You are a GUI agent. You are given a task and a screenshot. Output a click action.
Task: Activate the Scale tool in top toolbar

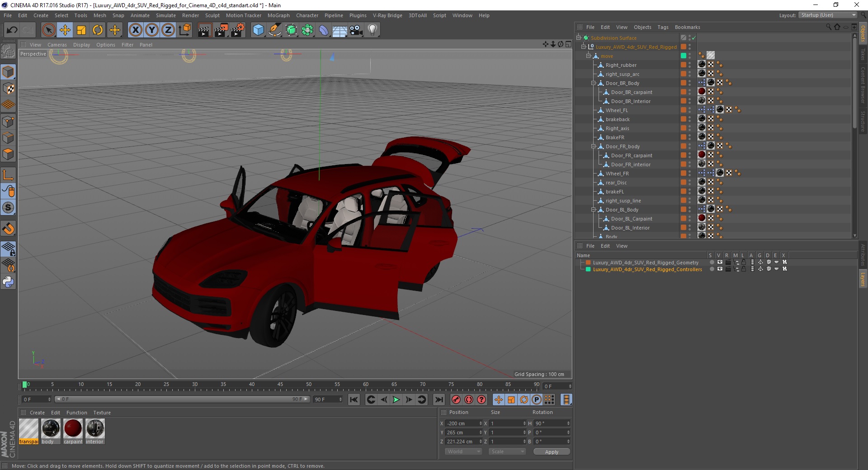coord(81,30)
